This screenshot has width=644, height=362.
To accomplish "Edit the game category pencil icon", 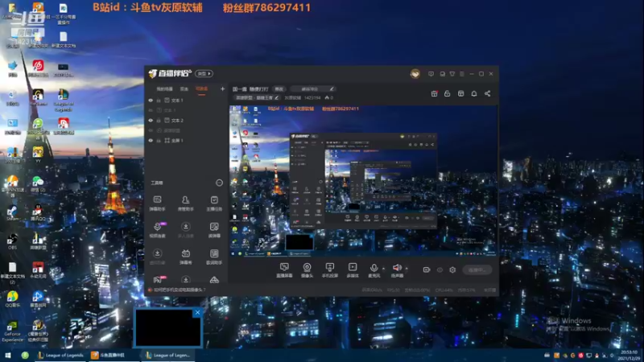I will tap(276, 97).
